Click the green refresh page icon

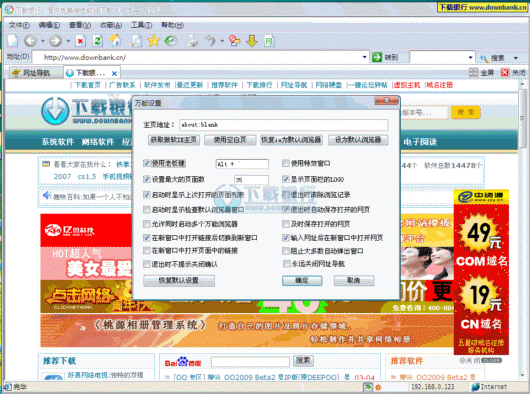tap(98, 41)
